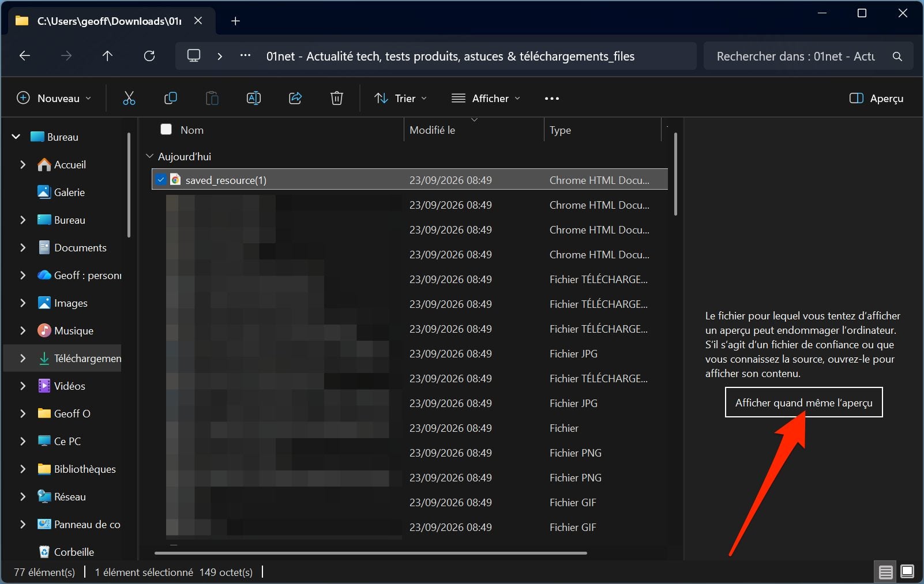Select the saved_resource(1) file name
924x584 pixels.
click(x=226, y=180)
